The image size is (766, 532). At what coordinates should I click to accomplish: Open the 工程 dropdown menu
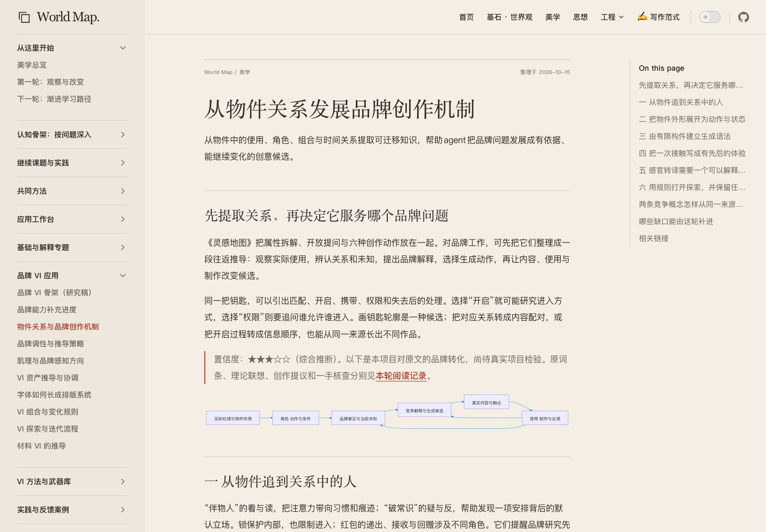612,17
